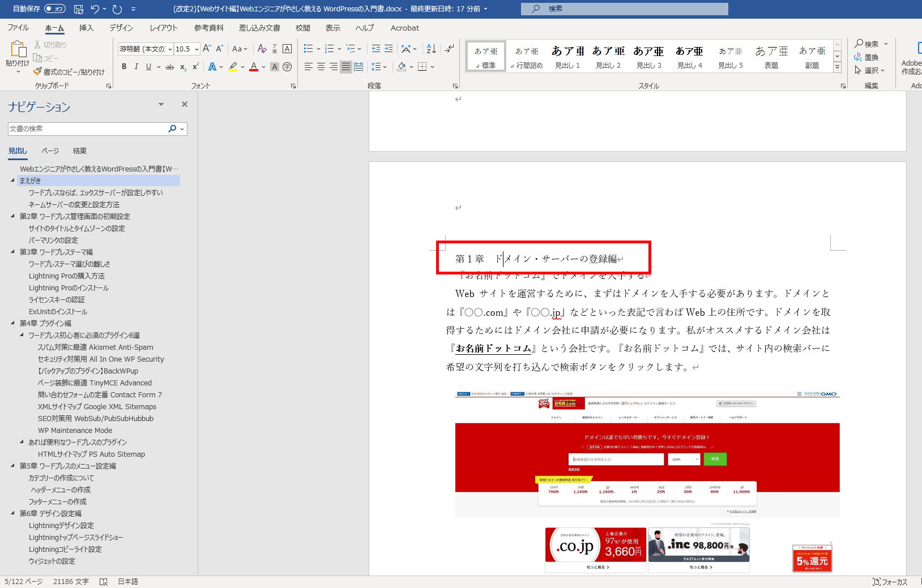Toggle AutoSave (自動保存) switch
Image resolution: width=922 pixels, height=588 pixels.
point(54,9)
